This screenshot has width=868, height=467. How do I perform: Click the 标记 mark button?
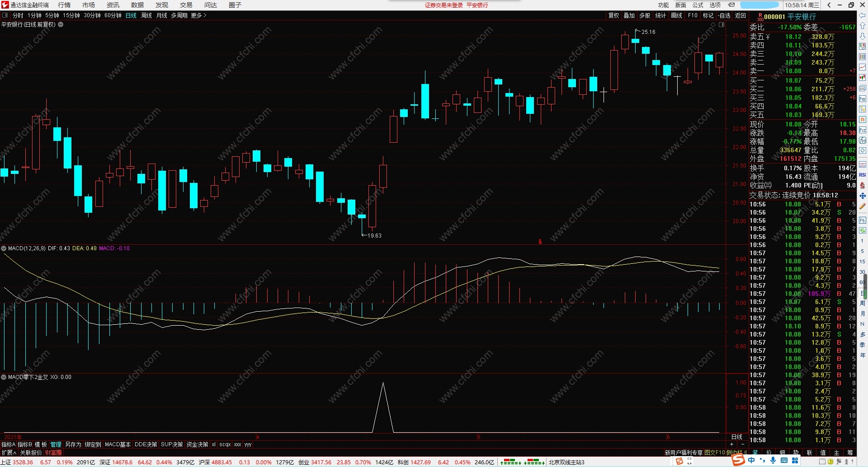(x=708, y=15)
